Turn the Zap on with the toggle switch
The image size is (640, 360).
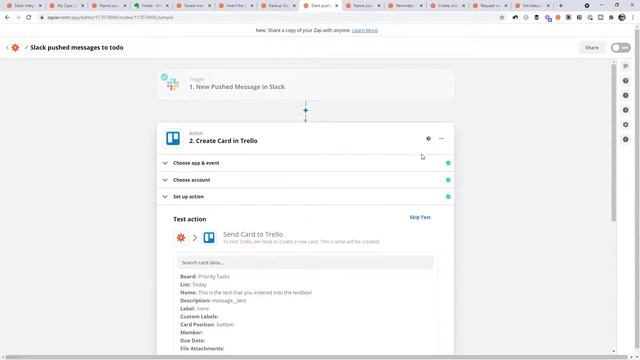click(620, 48)
